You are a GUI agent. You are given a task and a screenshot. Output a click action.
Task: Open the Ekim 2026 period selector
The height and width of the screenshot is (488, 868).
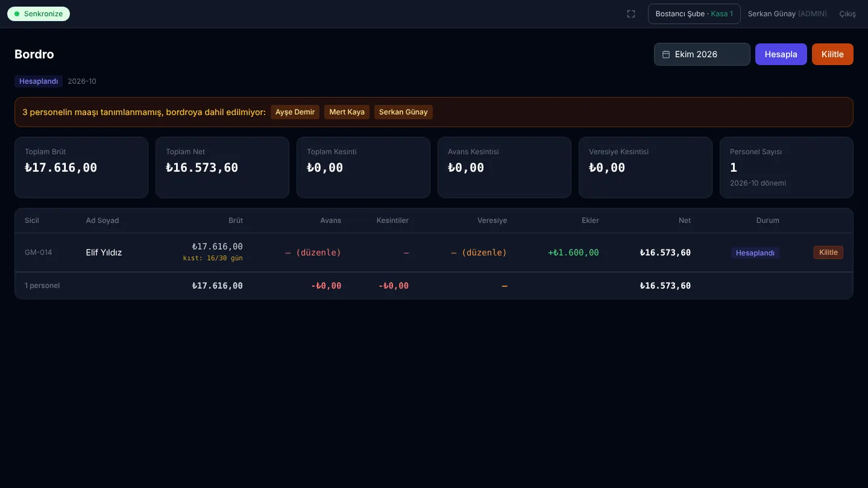click(702, 54)
